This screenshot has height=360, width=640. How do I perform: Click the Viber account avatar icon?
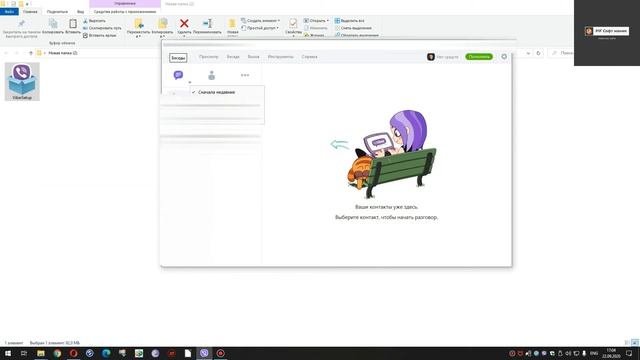[x=431, y=57]
